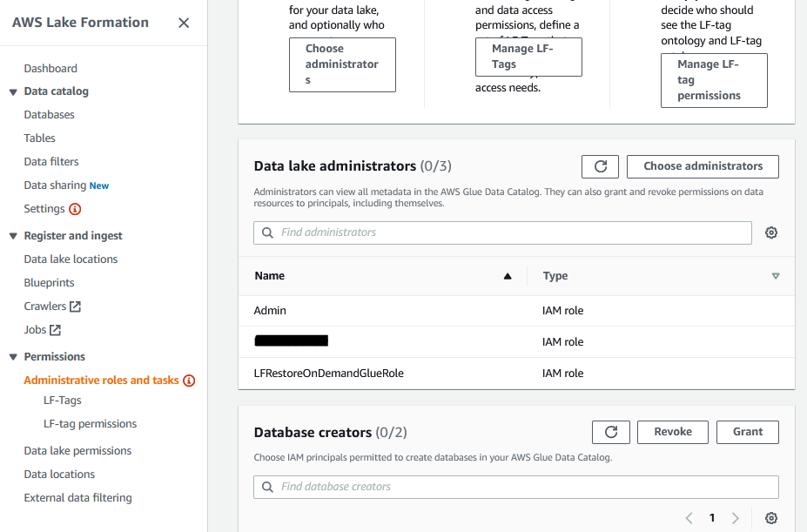Click Choose administrators in Data lake administrators header

tap(703, 166)
